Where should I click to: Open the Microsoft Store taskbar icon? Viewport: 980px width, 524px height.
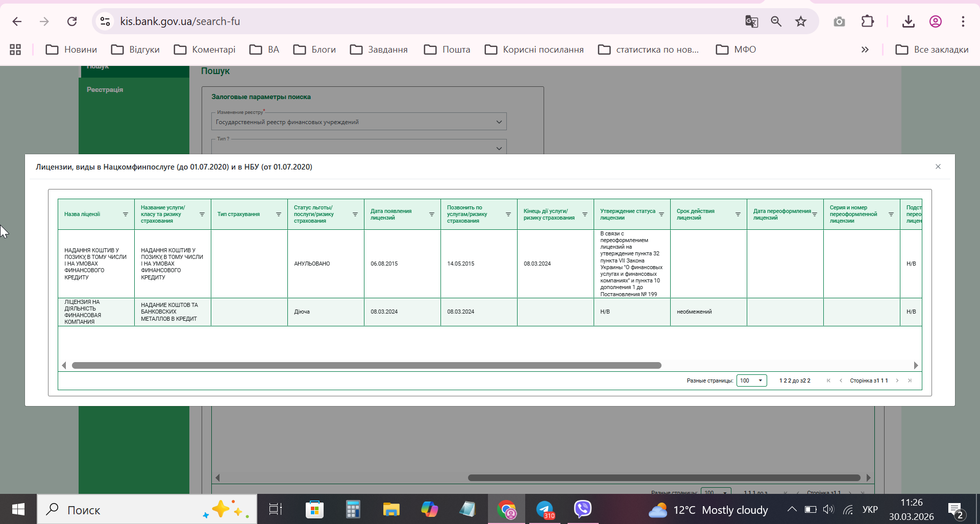[x=314, y=509]
